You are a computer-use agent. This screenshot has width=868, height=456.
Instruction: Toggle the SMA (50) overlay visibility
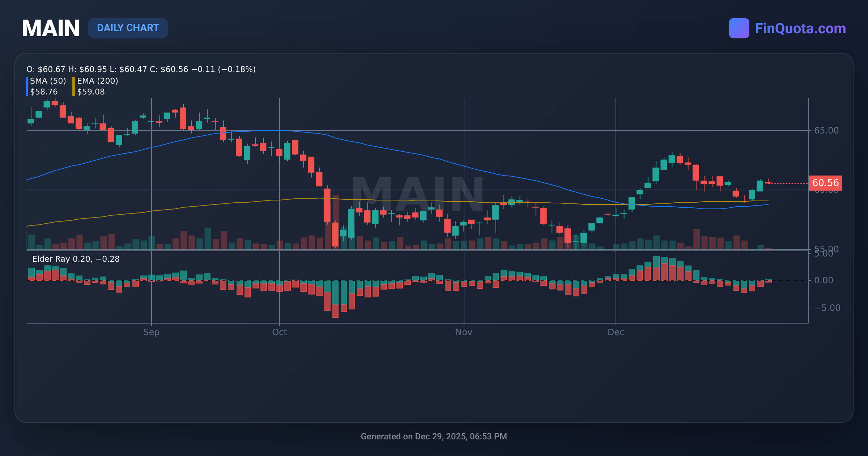point(47,81)
